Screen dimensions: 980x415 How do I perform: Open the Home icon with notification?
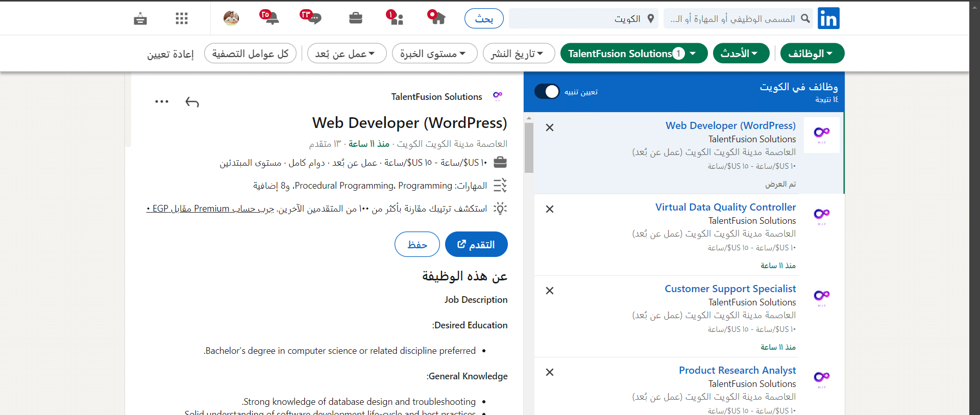[436, 17]
